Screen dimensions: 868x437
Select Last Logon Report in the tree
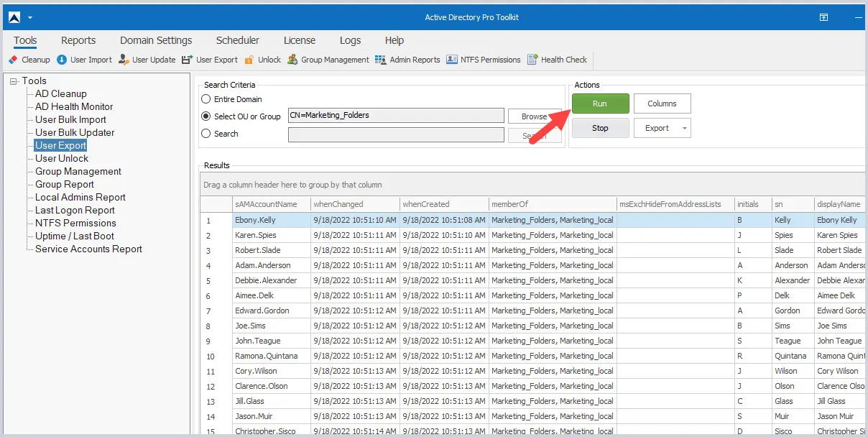tap(75, 211)
